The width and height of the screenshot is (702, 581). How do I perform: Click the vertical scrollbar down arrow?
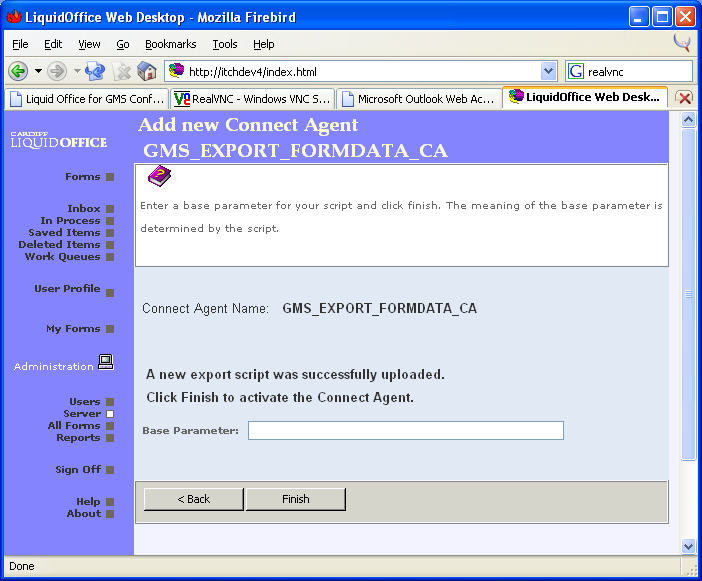click(x=688, y=546)
